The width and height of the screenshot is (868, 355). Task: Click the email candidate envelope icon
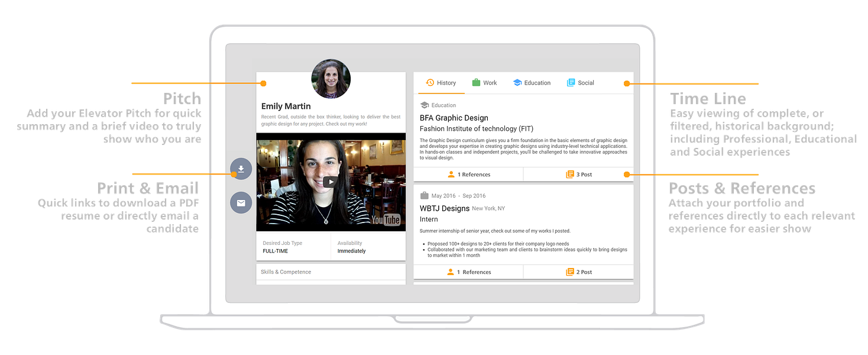tap(241, 203)
